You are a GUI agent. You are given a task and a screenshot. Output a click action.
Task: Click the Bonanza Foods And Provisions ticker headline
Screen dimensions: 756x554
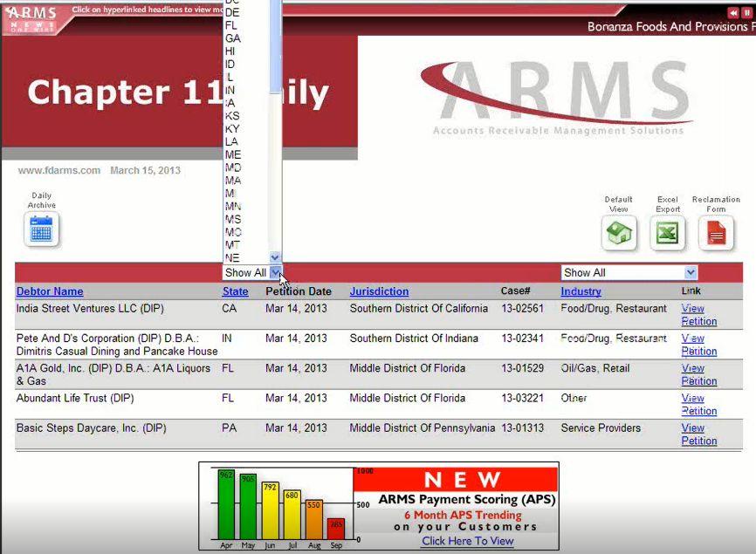pos(671,26)
